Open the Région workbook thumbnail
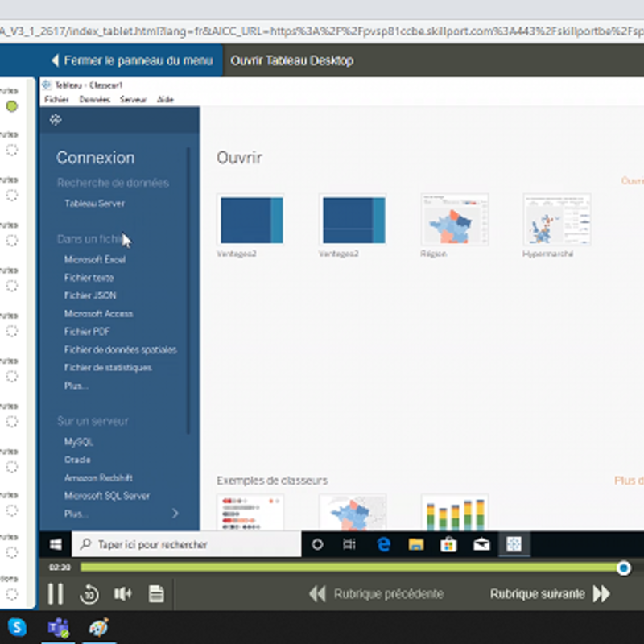Screen dimensions: 644x644 pyautogui.click(x=455, y=220)
